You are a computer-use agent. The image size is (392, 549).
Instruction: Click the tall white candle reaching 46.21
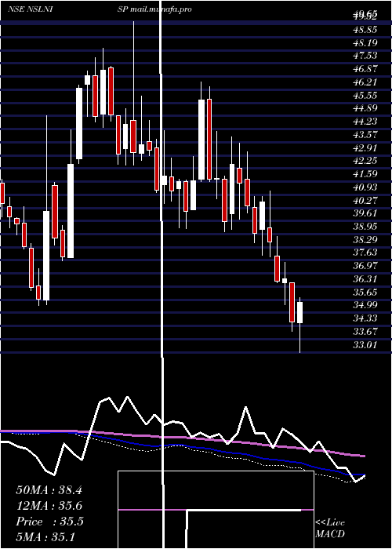click(x=79, y=123)
